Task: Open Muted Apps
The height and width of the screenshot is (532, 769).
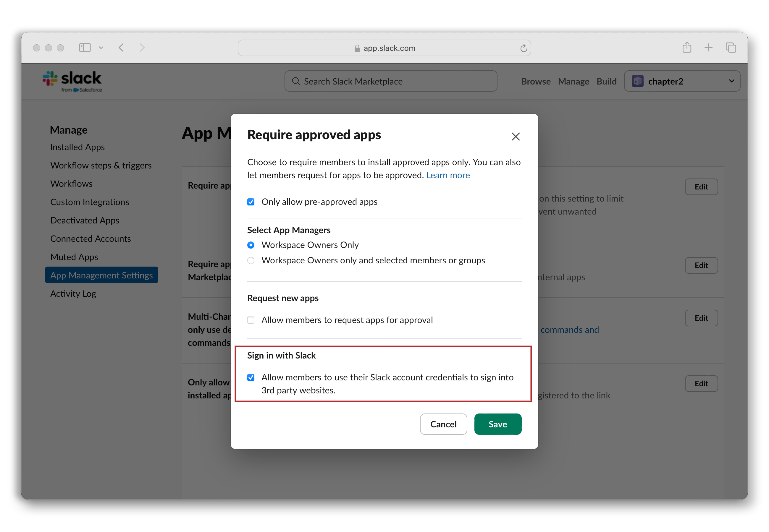Action: 74,257
